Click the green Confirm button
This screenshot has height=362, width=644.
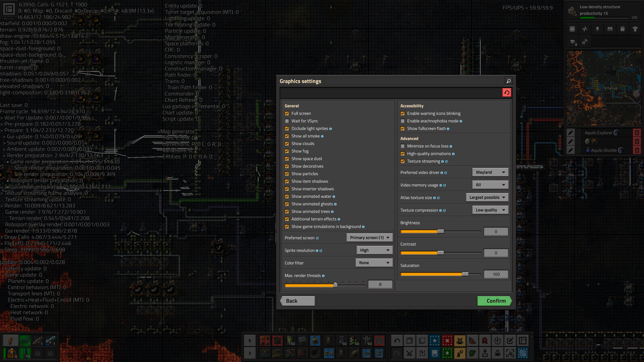(x=495, y=301)
